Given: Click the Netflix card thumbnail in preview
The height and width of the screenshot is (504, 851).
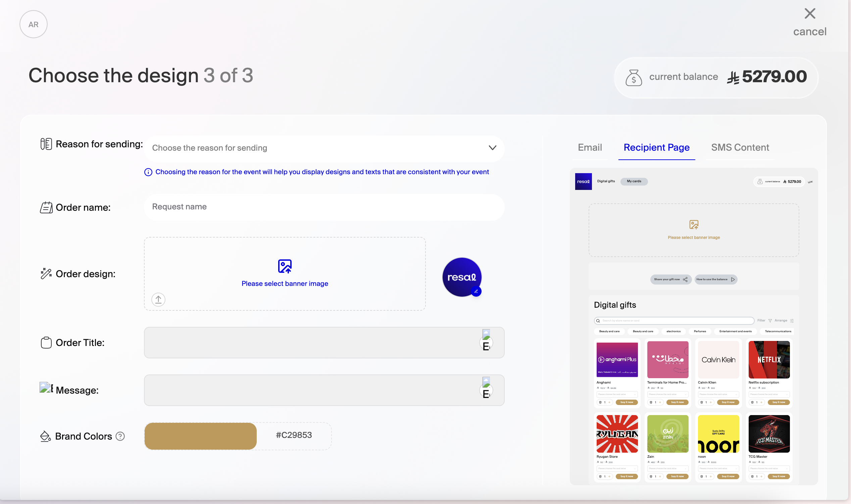Looking at the screenshot, I should 769,360.
